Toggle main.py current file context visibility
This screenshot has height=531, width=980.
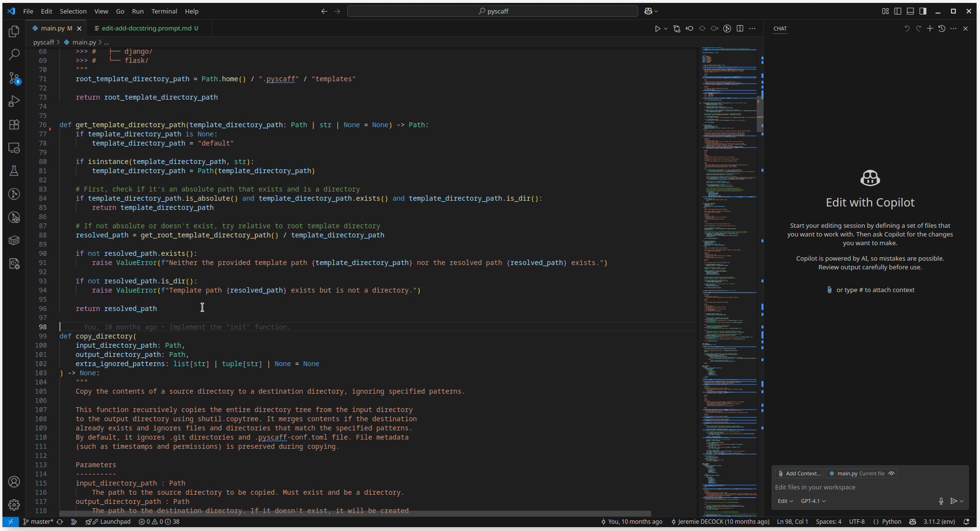pos(892,473)
